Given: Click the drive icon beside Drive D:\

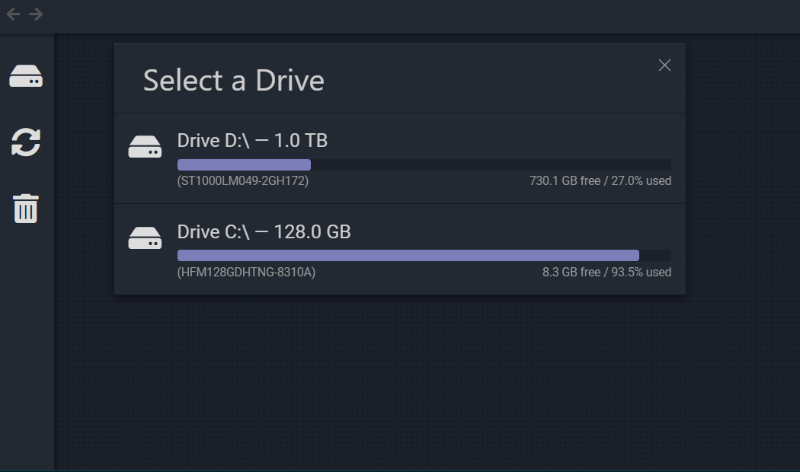Looking at the screenshot, I should click(145, 147).
